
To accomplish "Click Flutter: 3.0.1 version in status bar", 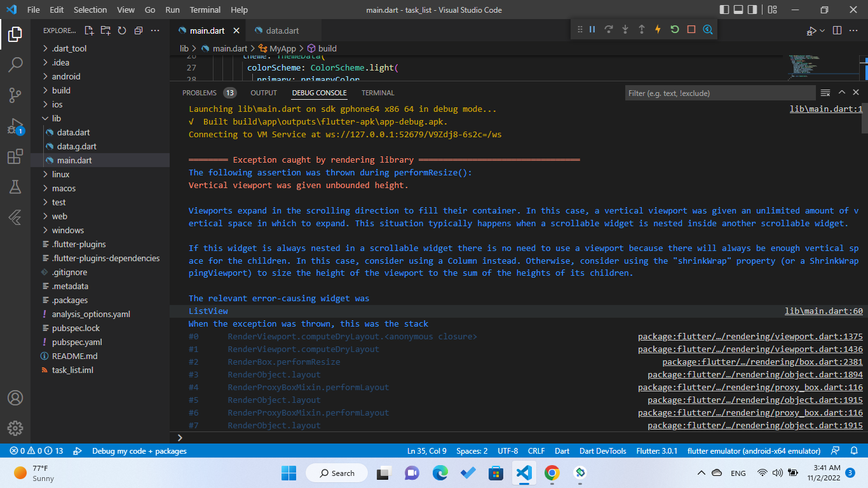I will tap(658, 451).
